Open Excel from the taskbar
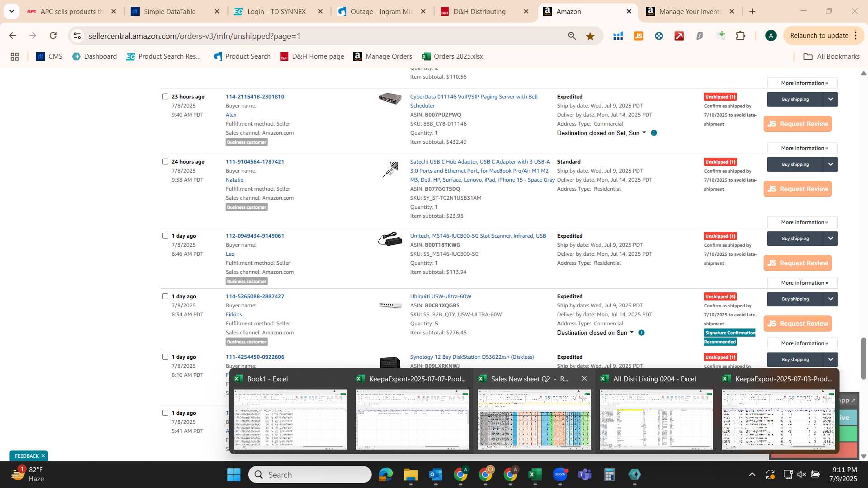868x488 pixels. click(x=535, y=474)
